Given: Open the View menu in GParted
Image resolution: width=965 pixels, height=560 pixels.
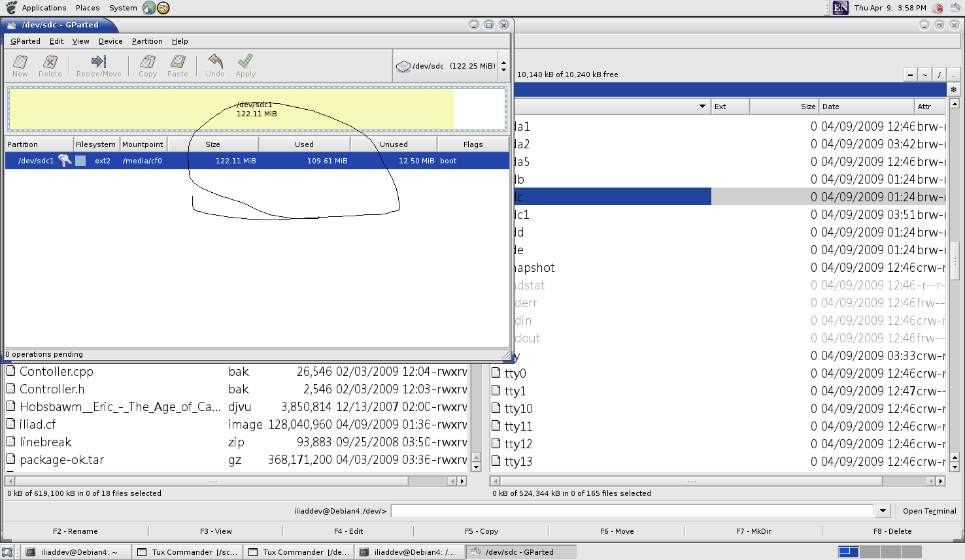Looking at the screenshot, I should [x=81, y=41].
